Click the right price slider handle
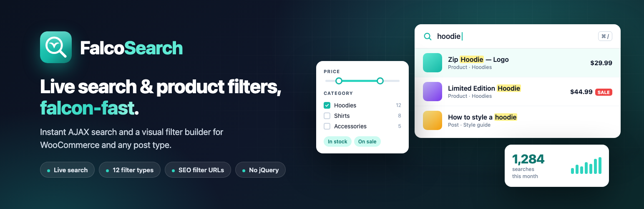The height and width of the screenshot is (209, 644). click(380, 81)
